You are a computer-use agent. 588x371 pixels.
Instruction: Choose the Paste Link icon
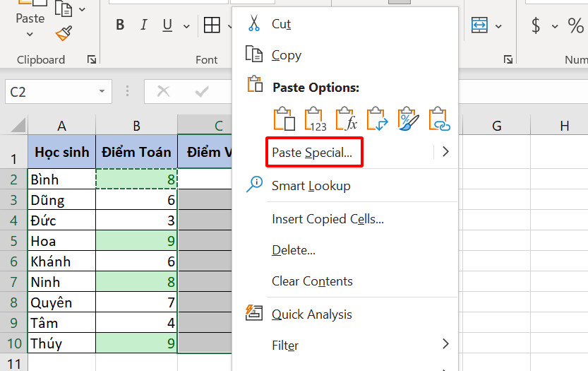coord(439,119)
